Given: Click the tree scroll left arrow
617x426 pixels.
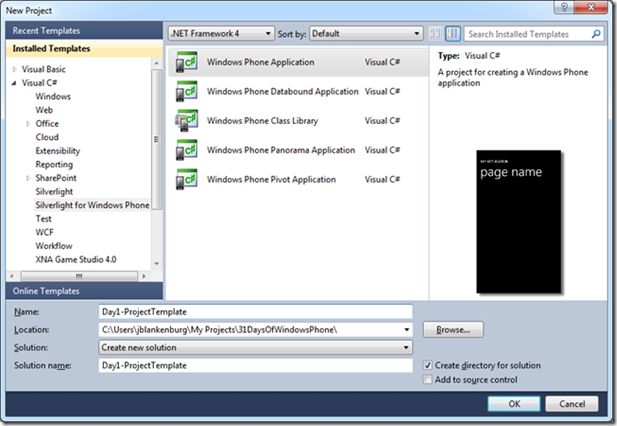Looking at the screenshot, I should [12, 276].
